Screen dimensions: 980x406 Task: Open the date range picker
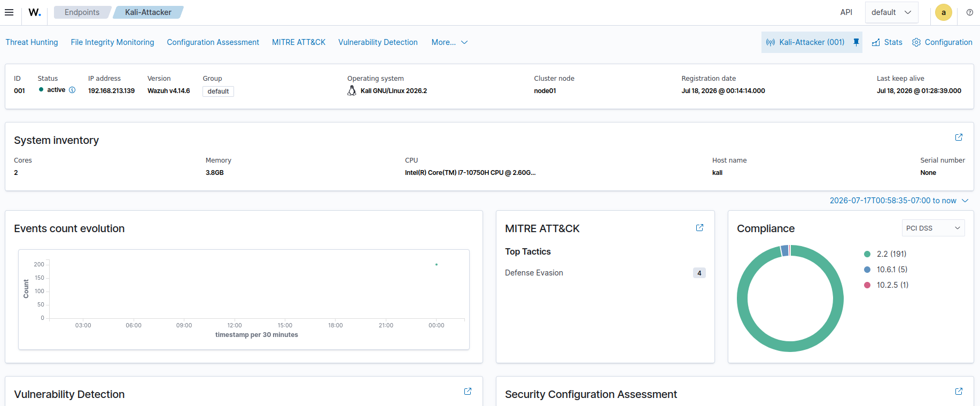tap(899, 201)
